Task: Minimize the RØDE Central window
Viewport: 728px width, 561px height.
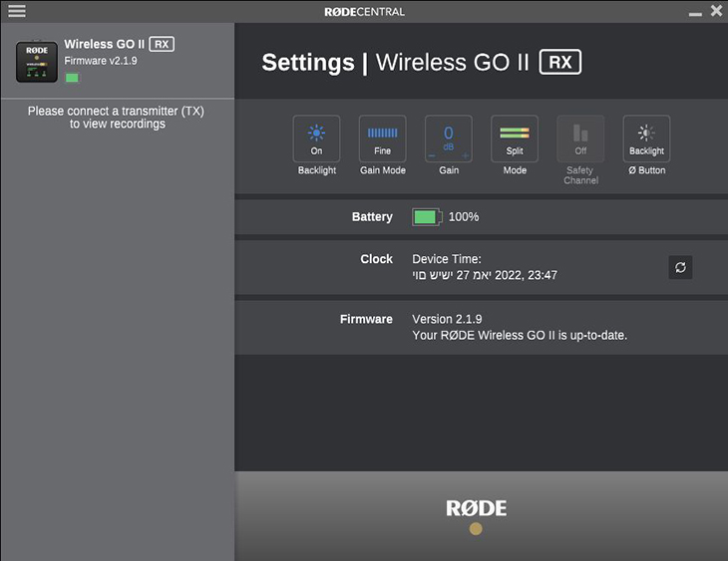Action: (x=695, y=14)
